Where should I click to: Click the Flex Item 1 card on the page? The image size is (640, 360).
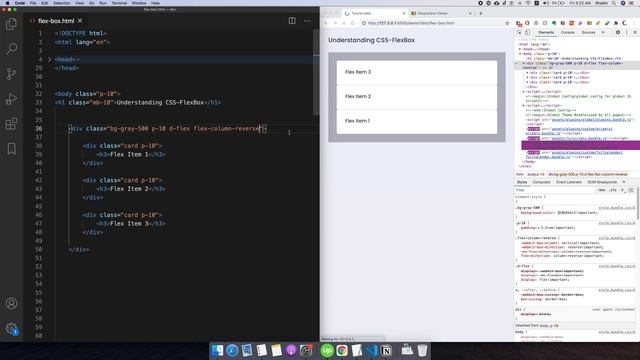pyautogui.click(x=417, y=121)
